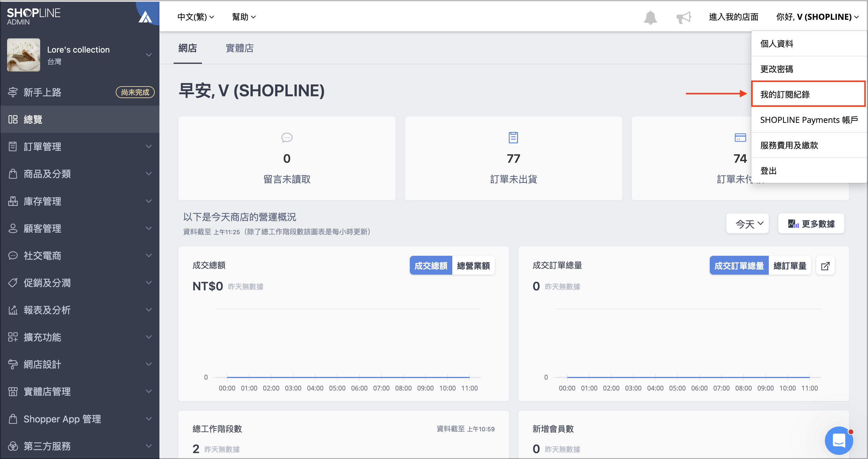Screen dimensions: 868x459
Task: Open the live chat support bubble
Action: [x=839, y=440]
